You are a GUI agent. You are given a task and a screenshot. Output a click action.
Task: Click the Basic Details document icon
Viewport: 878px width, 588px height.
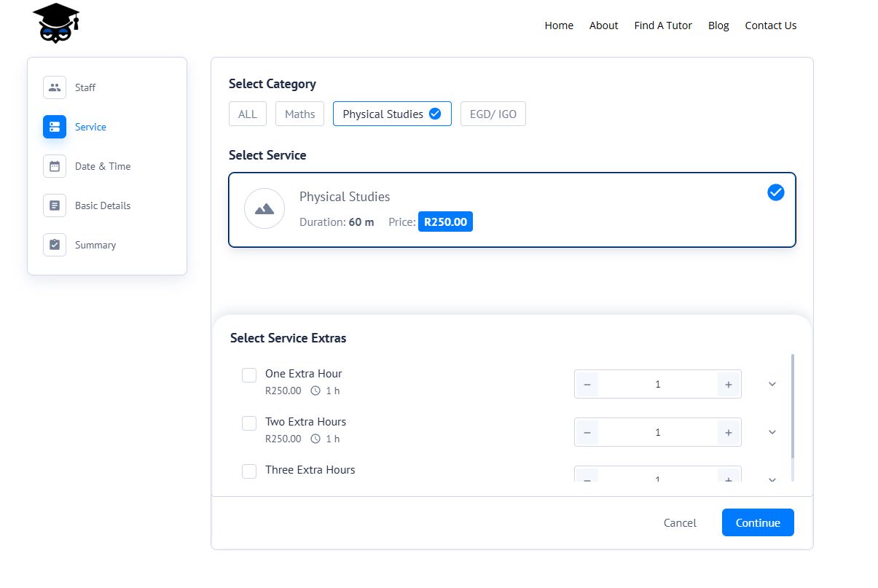[55, 205]
